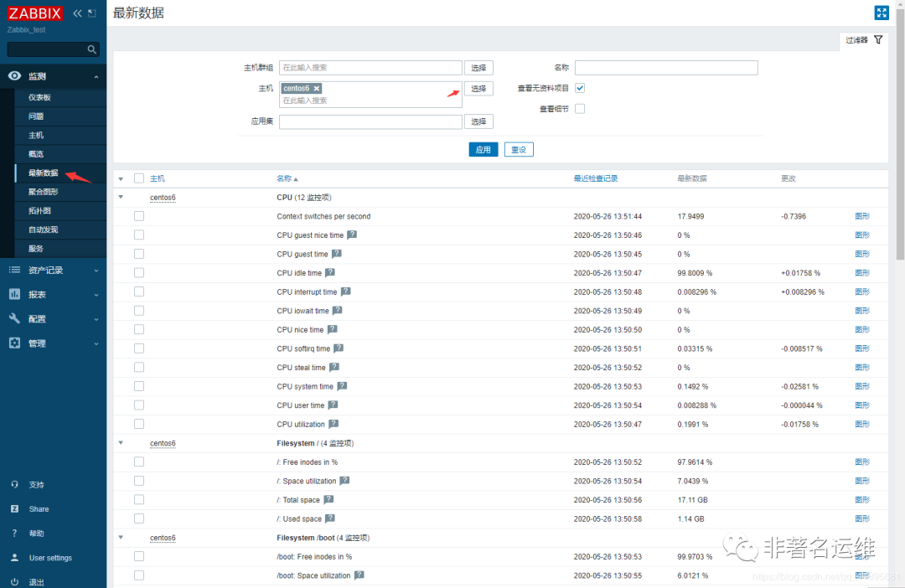The image size is (905, 588).
Task: Open help icon for /boot: Space utilization
Action: click(x=359, y=575)
